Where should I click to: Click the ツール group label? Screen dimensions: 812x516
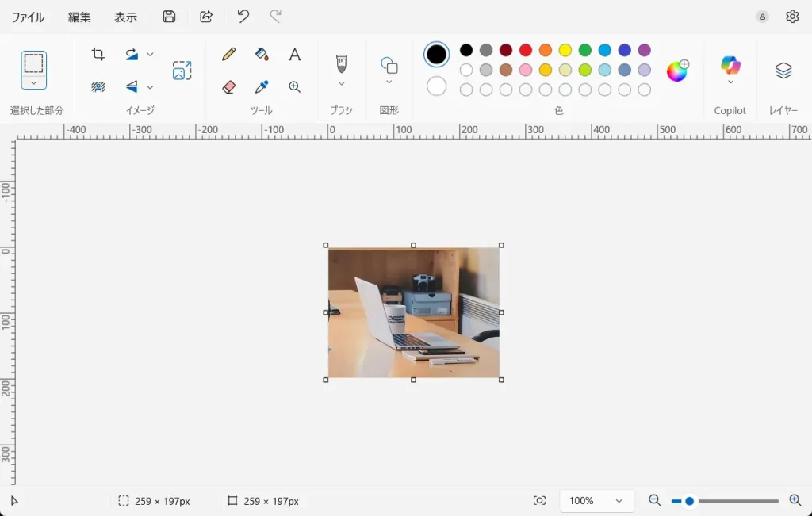[x=261, y=110]
